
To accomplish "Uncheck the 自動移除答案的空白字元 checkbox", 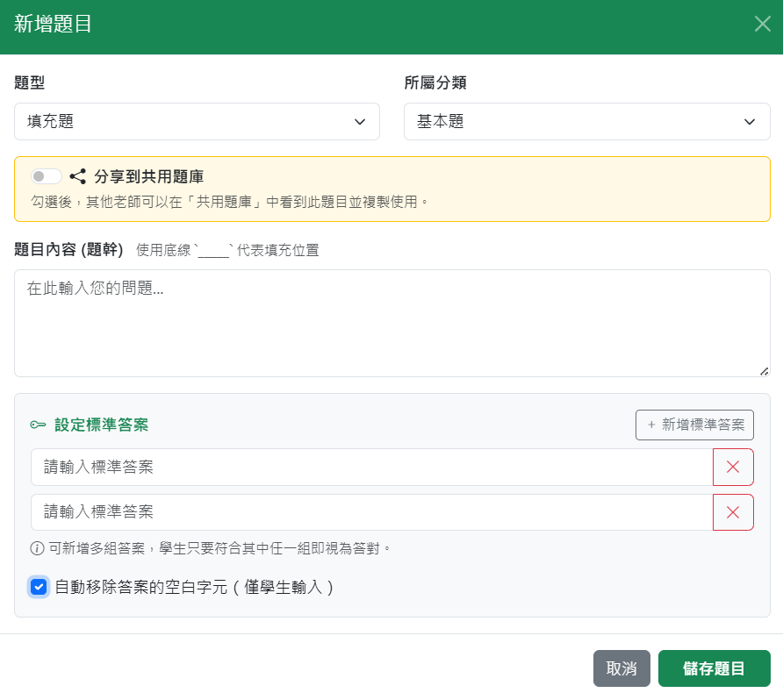I will pos(39,587).
